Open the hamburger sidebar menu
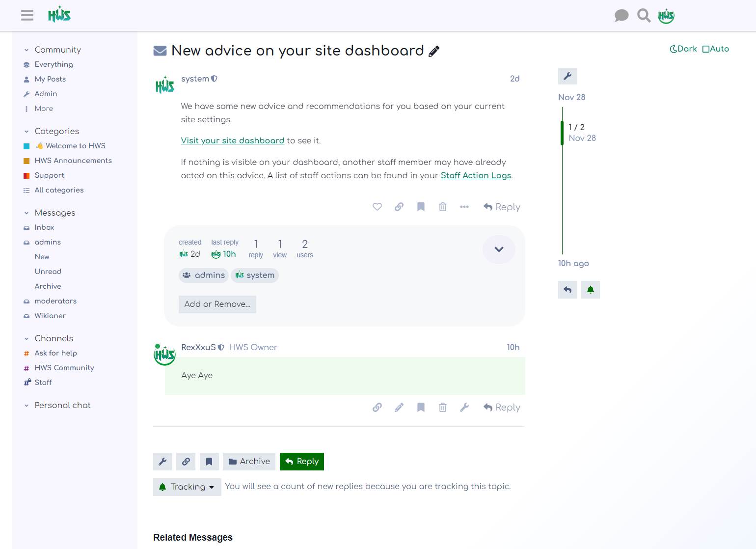This screenshot has width=756, height=549. pos(27,15)
